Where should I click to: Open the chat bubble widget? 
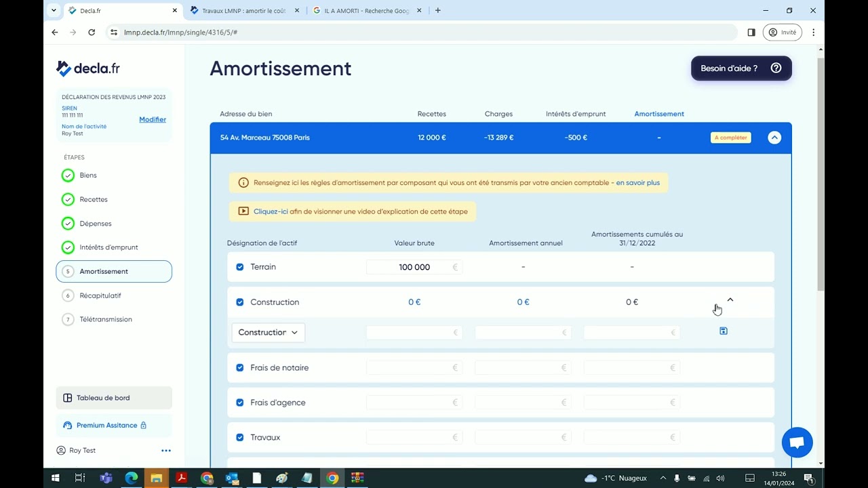(797, 443)
